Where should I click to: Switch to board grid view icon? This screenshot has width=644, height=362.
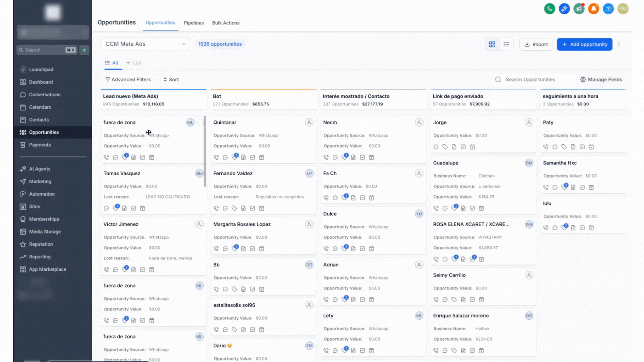[x=492, y=44]
